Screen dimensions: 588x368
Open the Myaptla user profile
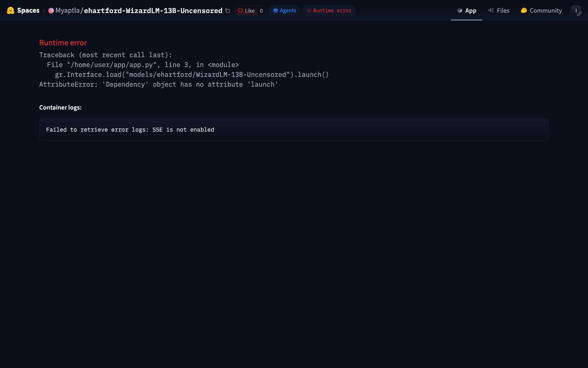67,11
